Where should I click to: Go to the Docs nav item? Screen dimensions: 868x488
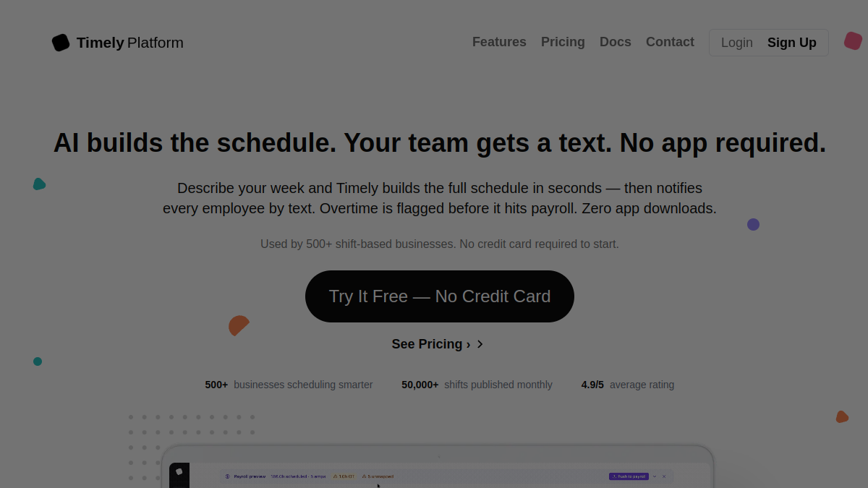click(x=616, y=42)
